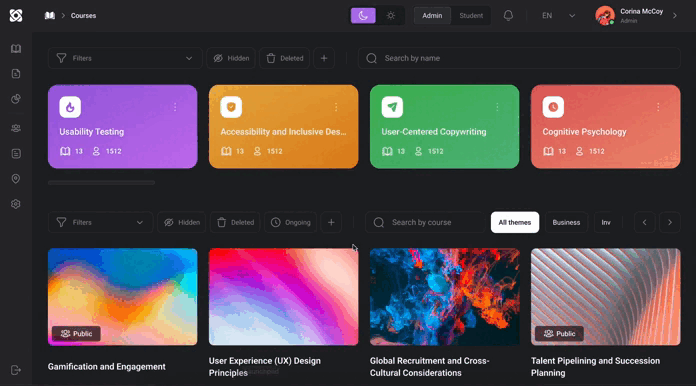The width and height of the screenshot is (696, 386).
Task: Click Global Recruitment course thumbnail
Action: (x=445, y=297)
